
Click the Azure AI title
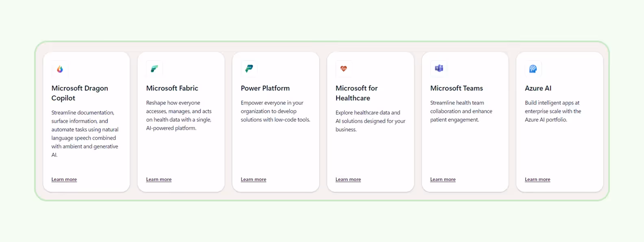[538, 88]
